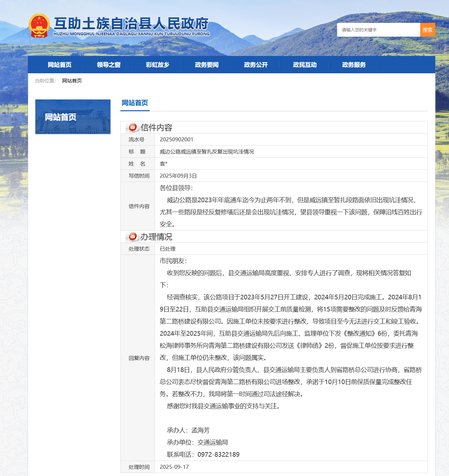Select the 网站首页 content tab heading
The image size is (449, 476).
click(x=135, y=103)
